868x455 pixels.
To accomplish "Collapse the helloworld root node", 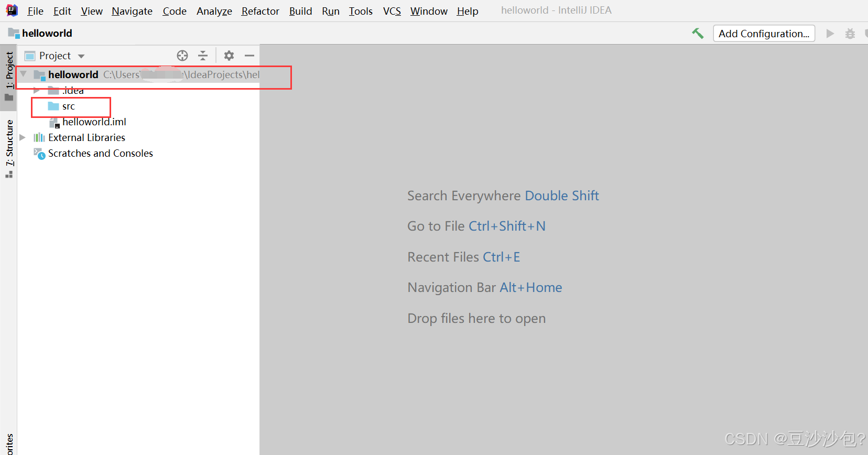I will (24, 74).
